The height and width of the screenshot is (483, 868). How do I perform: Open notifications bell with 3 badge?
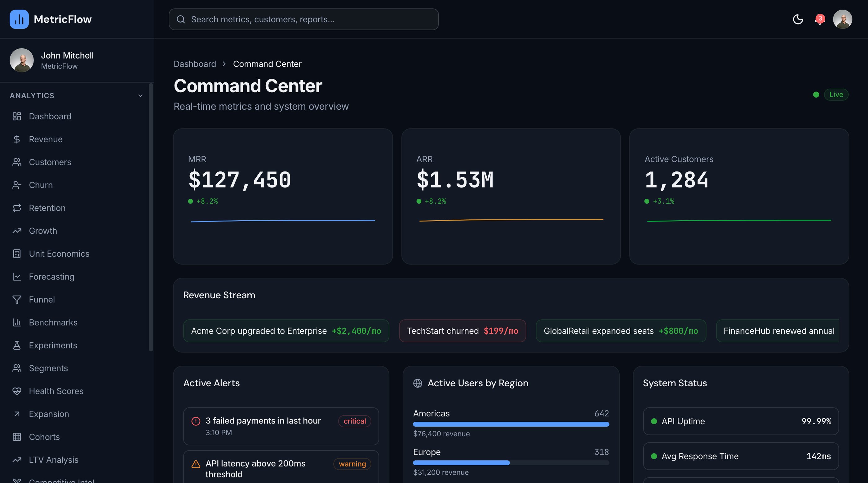coord(819,19)
